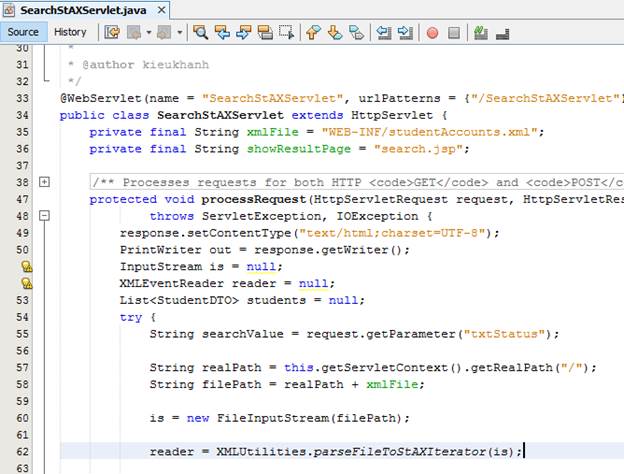Image resolution: width=624 pixels, height=474 pixels.
Task: Collapse the processRequest method fold at line 48
Action: [45, 216]
